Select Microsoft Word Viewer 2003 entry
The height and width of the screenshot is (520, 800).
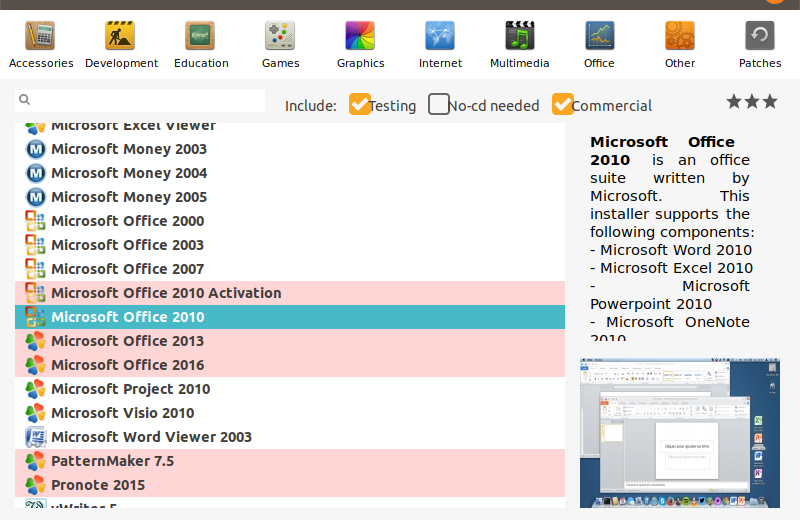[x=151, y=437]
